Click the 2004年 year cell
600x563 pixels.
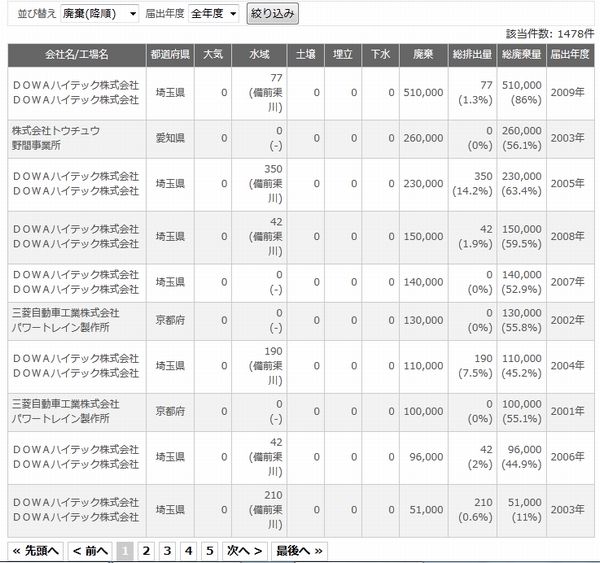pyautogui.click(x=570, y=366)
